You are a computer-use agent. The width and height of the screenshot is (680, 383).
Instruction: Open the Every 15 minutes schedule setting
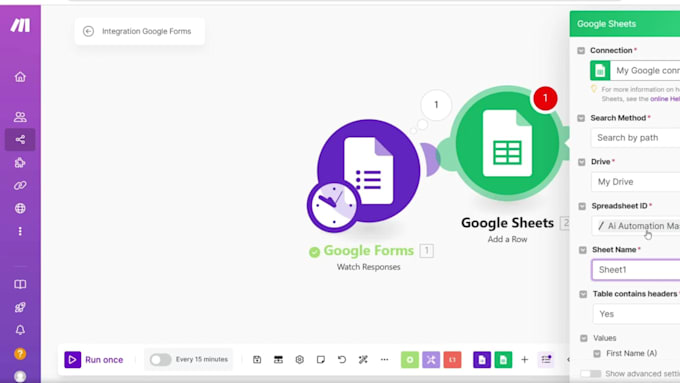click(202, 359)
